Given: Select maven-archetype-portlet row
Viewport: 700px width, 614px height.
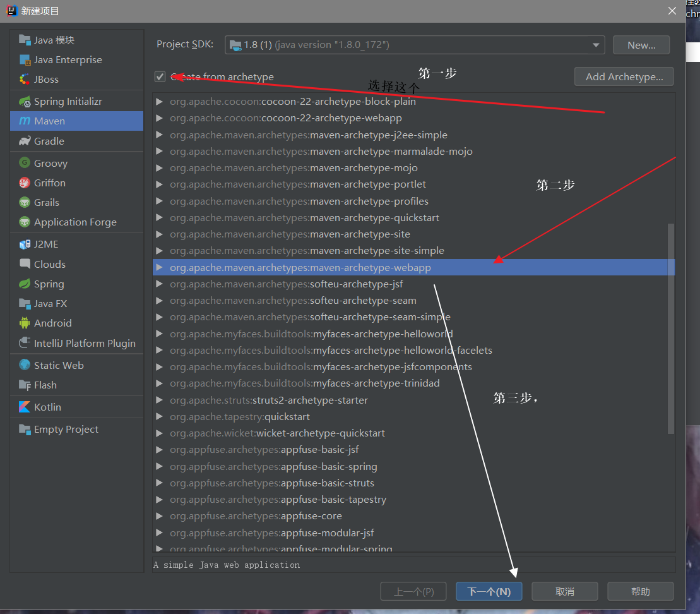Looking at the screenshot, I should (x=413, y=184).
